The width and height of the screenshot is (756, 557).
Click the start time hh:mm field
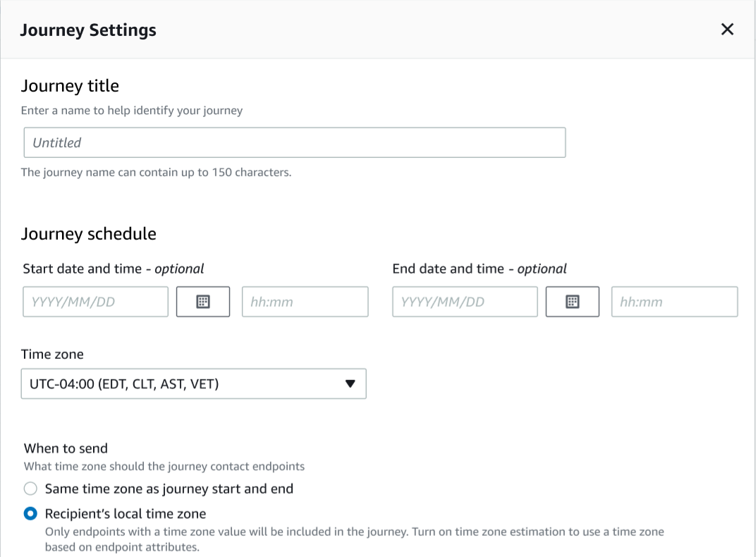305,301
